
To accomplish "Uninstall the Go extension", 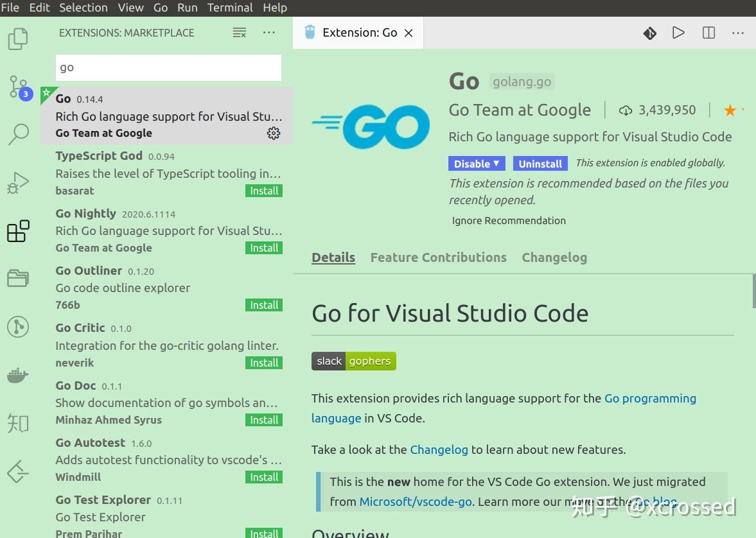I will 540,163.
